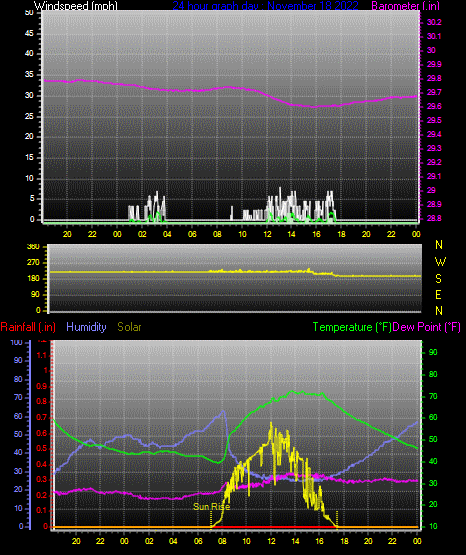Click the 5 tick on windspeed axis
The image size is (466, 555).
[32, 199]
